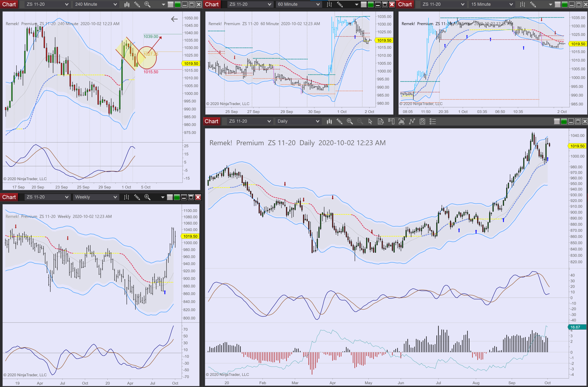Select the cursor pointer tool in Daily chart
The height and width of the screenshot is (387, 588).
point(370,122)
